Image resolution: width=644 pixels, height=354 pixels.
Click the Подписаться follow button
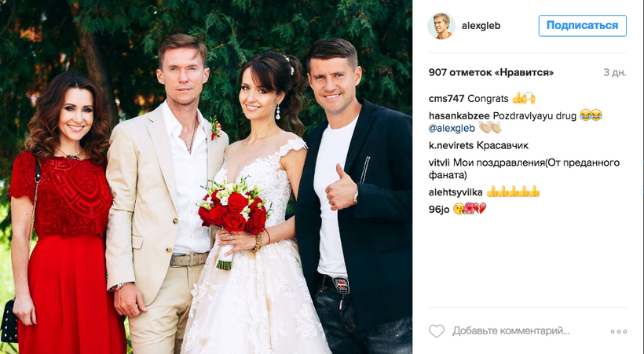pyautogui.click(x=583, y=26)
